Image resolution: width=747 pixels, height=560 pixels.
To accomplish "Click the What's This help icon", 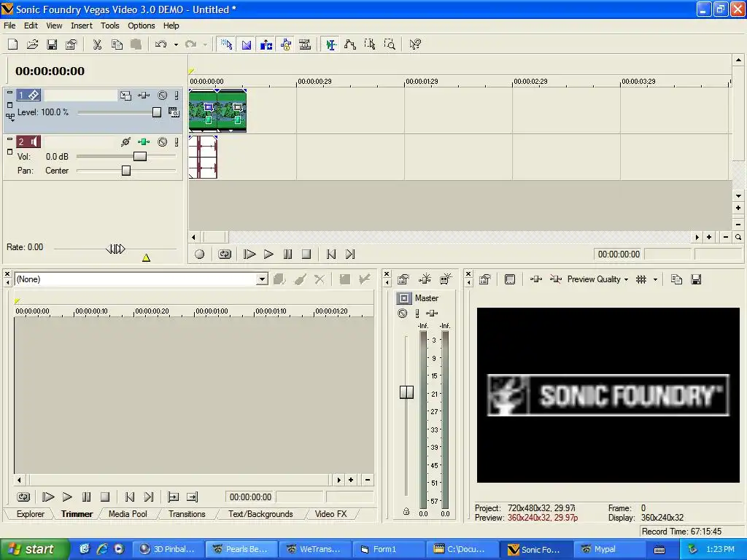I will 415,44.
